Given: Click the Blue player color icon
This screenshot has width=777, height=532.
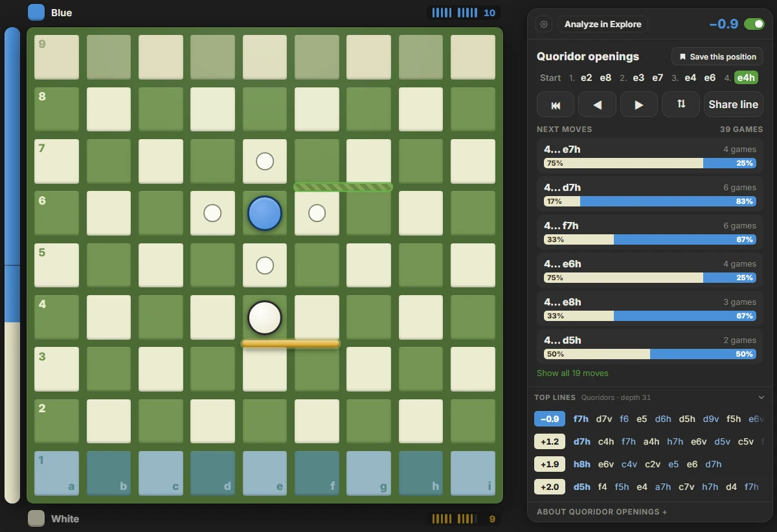Looking at the screenshot, I should click(36, 12).
